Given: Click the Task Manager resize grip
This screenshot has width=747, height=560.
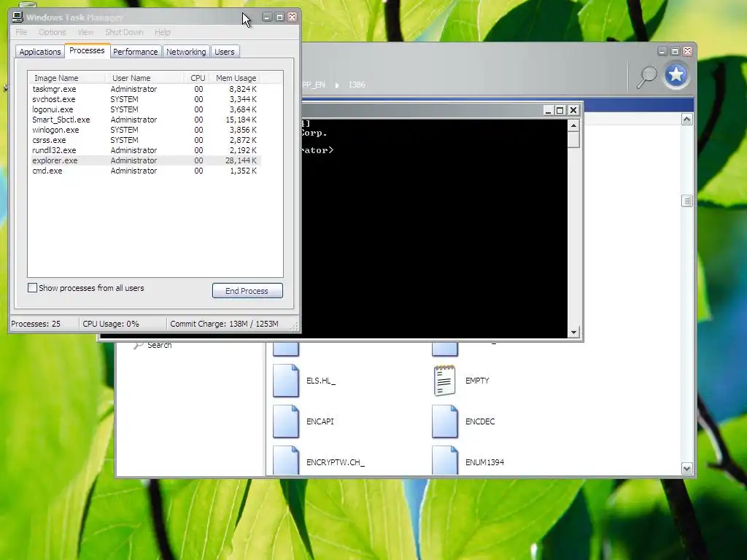Looking at the screenshot, I should [x=295, y=326].
